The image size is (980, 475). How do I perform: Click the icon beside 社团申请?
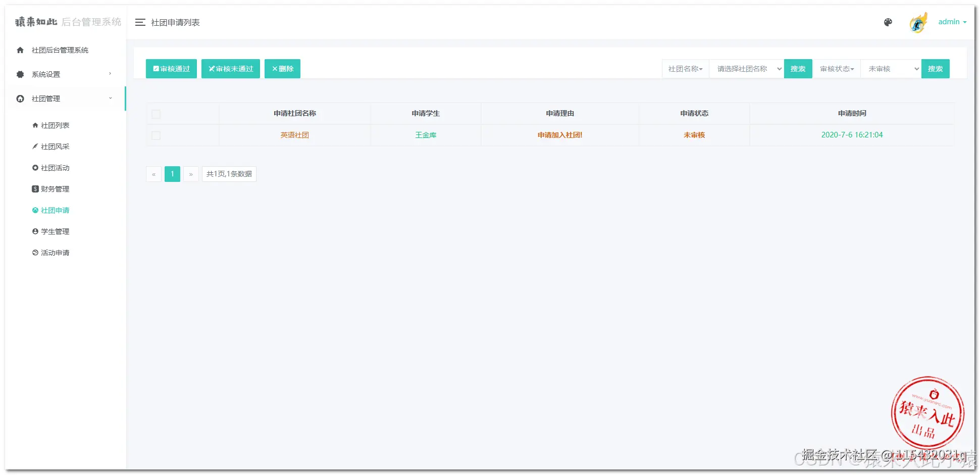[35, 210]
